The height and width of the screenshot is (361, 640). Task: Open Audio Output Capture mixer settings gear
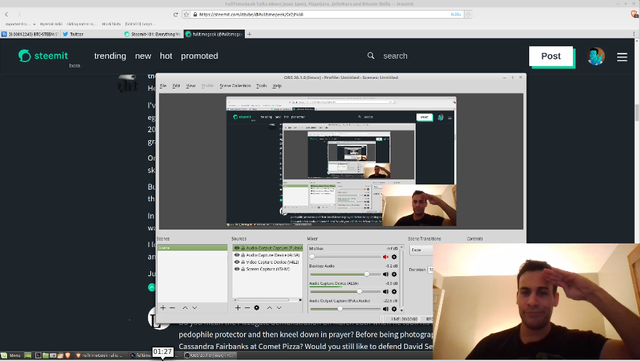tap(394, 309)
